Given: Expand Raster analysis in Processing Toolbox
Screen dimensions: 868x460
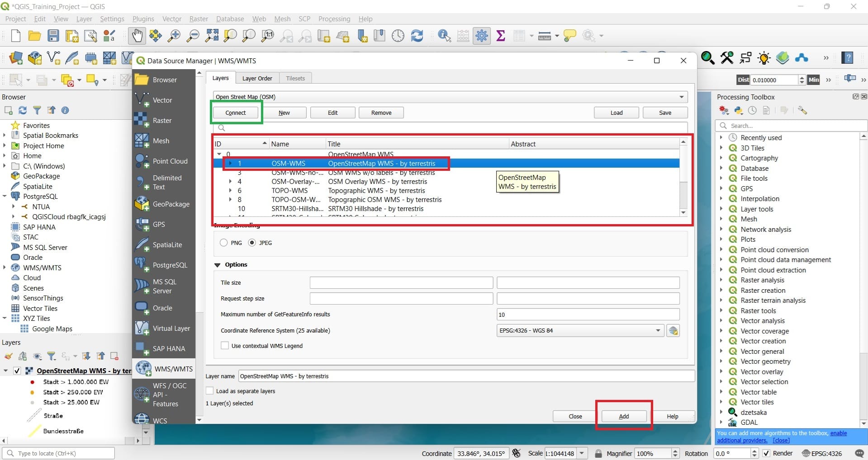Looking at the screenshot, I should tap(721, 280).
